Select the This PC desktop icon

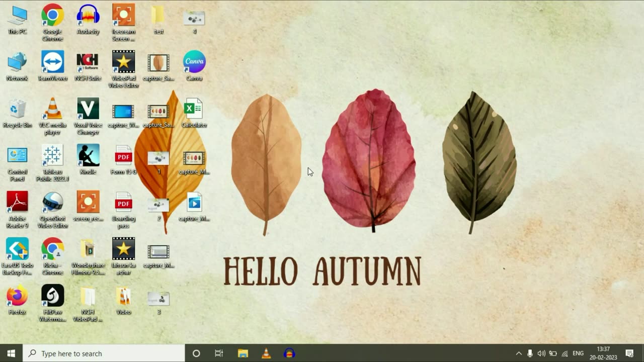17,20
